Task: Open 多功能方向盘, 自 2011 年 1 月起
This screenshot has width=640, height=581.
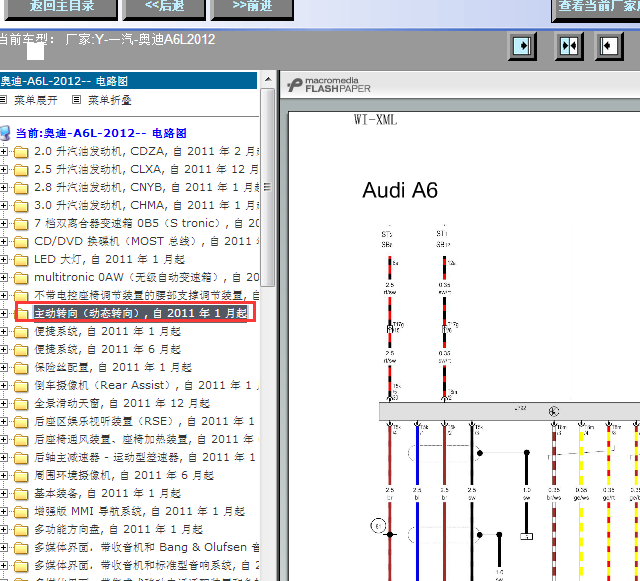Action: [118, 529]
